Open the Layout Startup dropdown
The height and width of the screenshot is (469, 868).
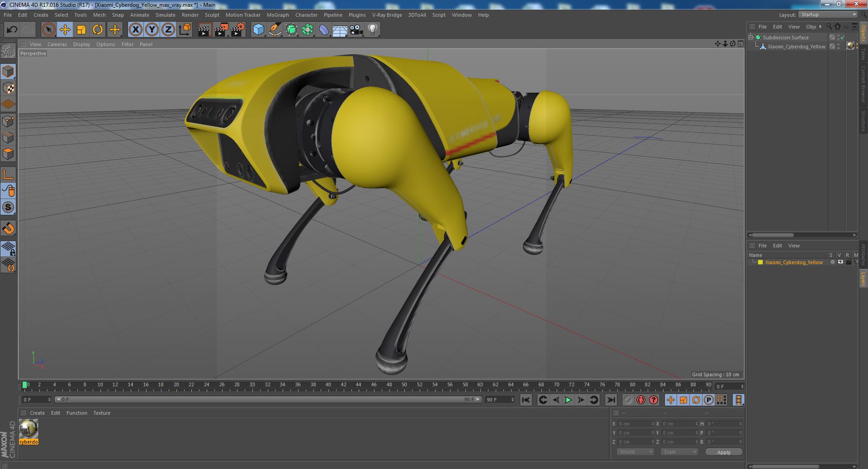pyautogui.click(x=828, y=15)
